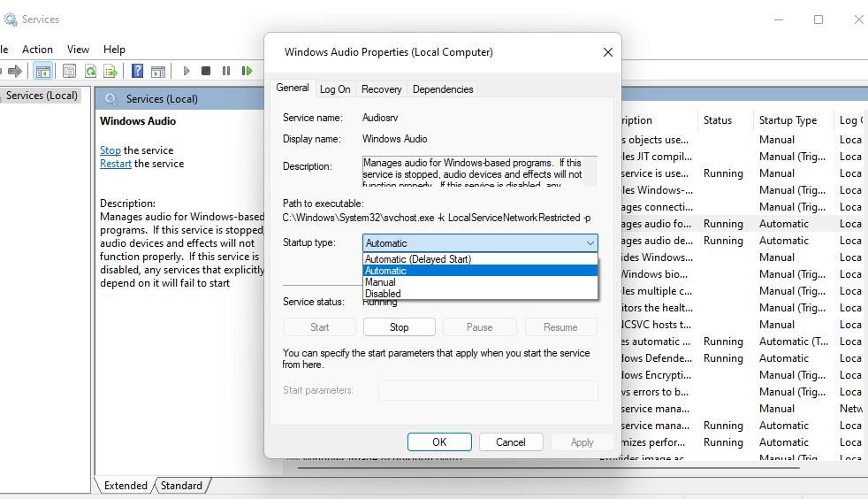Close the Windows Audio Properties dialog

[x=608, y=52]
